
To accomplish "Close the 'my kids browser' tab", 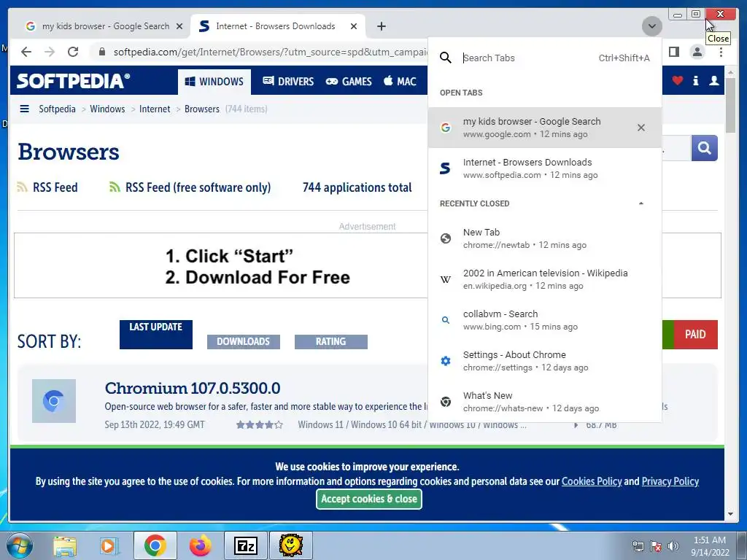I will [x=179, y=26].
